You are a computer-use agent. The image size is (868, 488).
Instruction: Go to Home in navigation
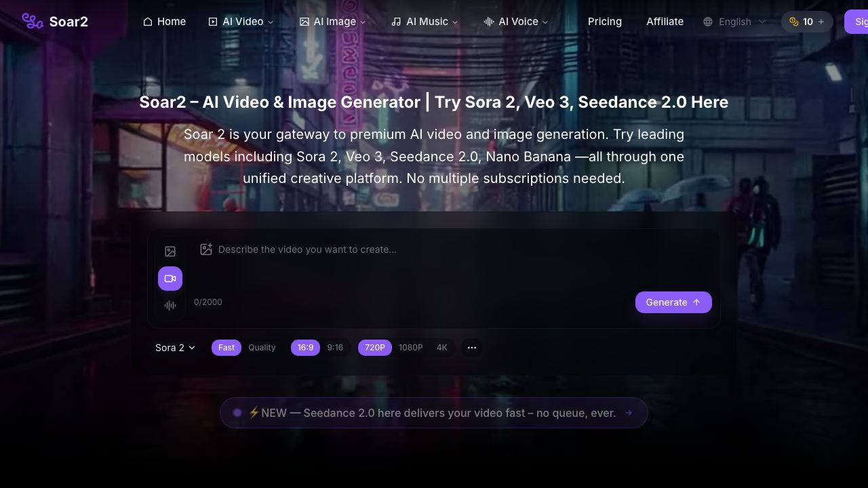[x=165, y=22]
